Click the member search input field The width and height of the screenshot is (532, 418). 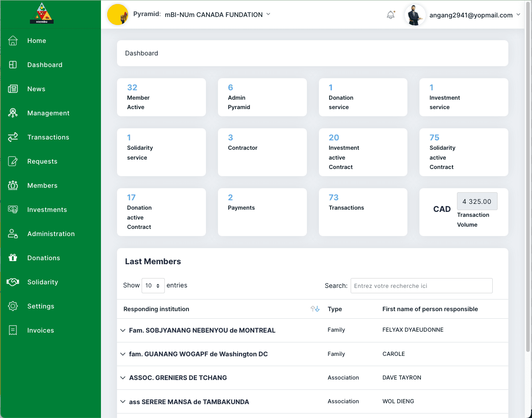(x=421, y=286)
